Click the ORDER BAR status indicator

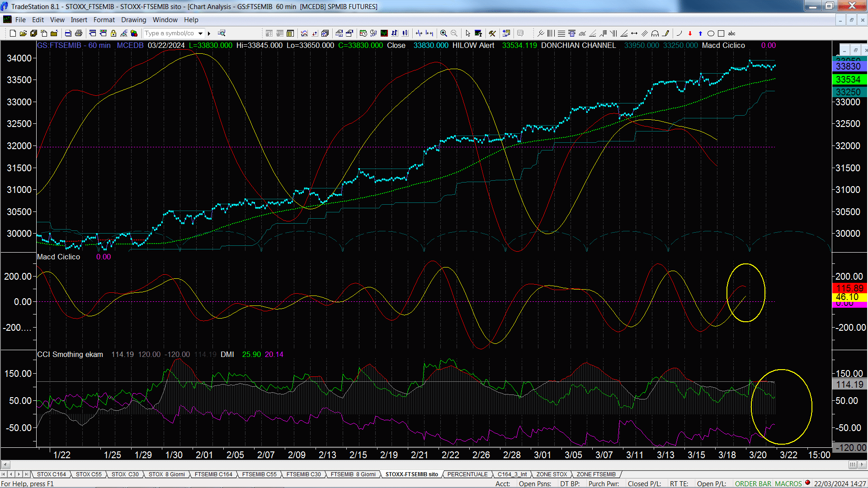pos(753,483)
